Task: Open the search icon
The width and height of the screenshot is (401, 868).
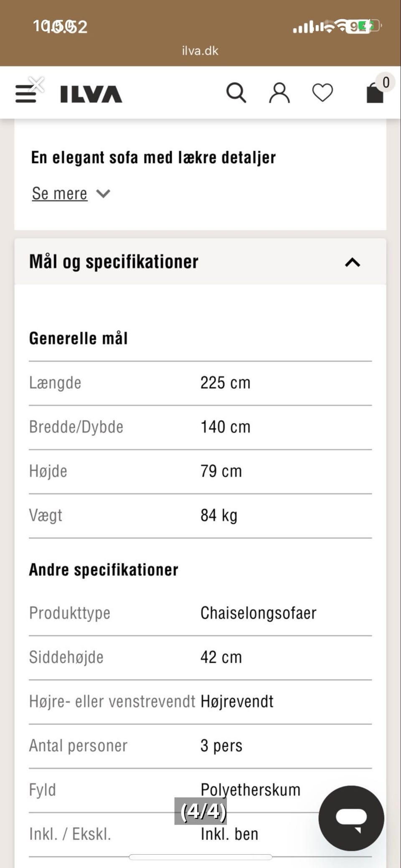Action: tap(236, 93)
